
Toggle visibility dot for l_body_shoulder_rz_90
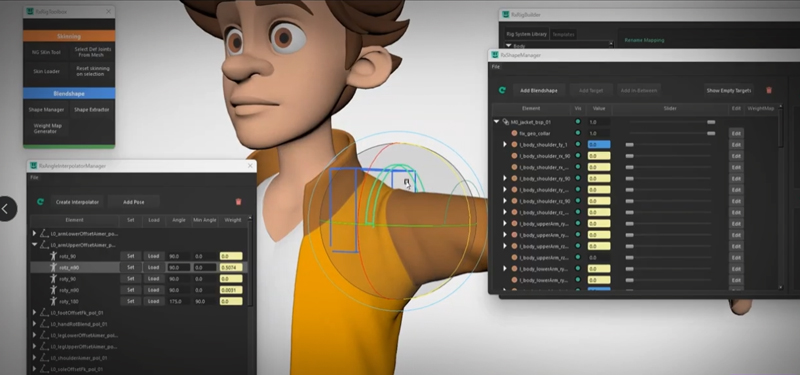(x=578, y=201)
